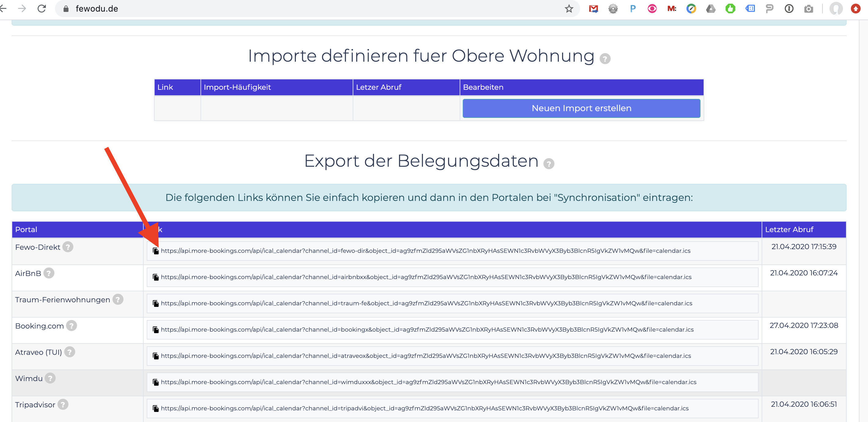Open the red update extension icon
The image size is (868, 422).
855,9
